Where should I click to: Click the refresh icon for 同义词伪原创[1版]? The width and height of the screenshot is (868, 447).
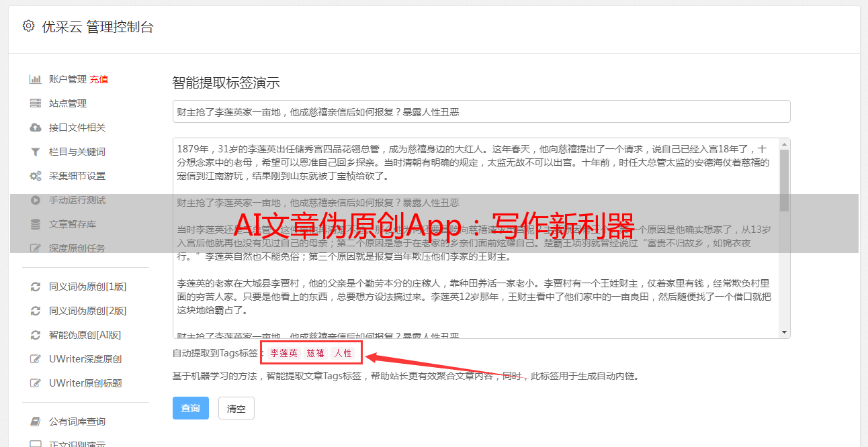[36, 287]
